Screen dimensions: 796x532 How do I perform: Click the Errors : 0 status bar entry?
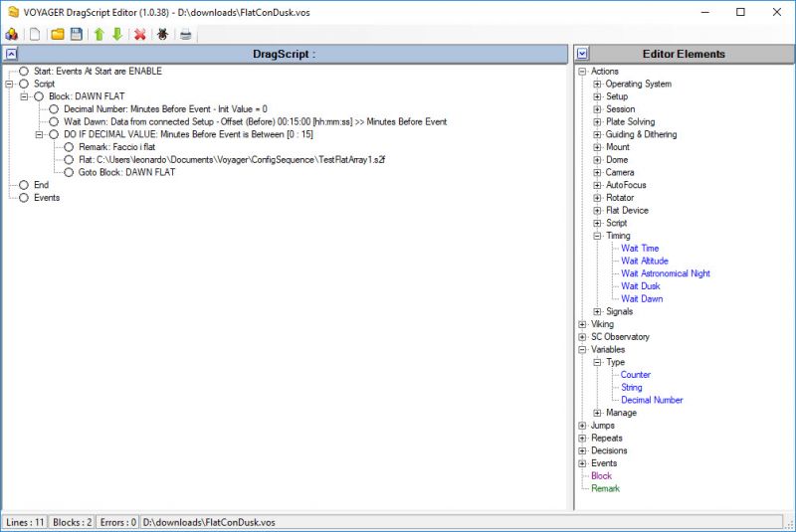[x=117, y=522]
